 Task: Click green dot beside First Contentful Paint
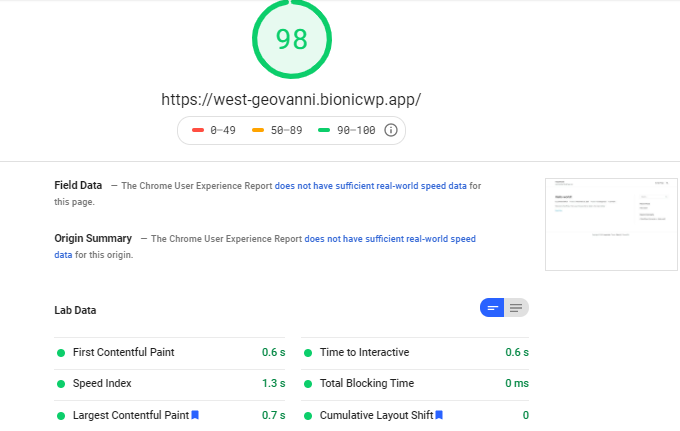61,353
